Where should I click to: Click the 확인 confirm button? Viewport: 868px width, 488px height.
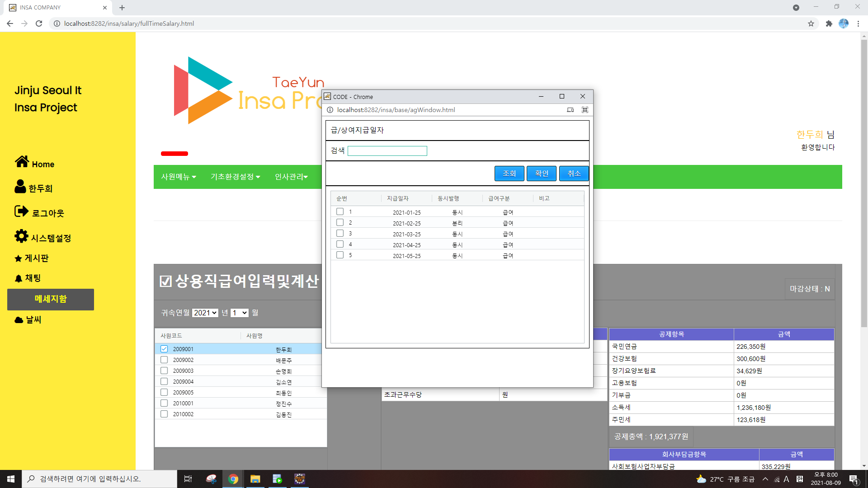[x=542, y=174]
